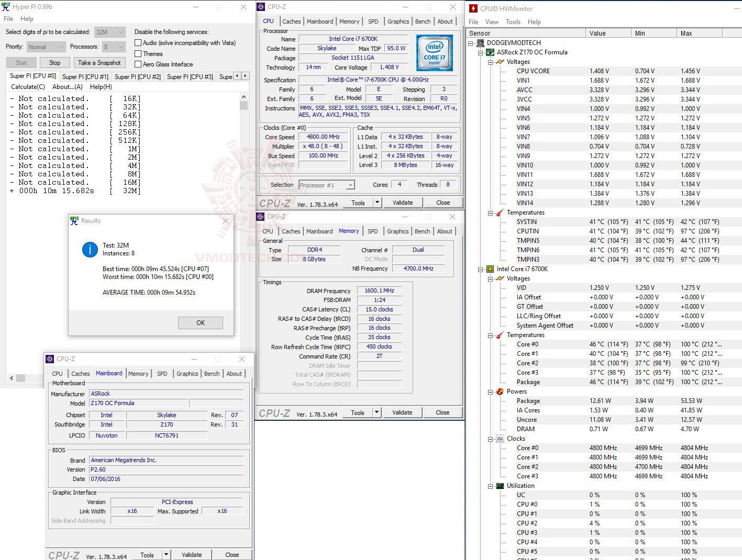Open the View menu in HWMonitor

(492, 22)
